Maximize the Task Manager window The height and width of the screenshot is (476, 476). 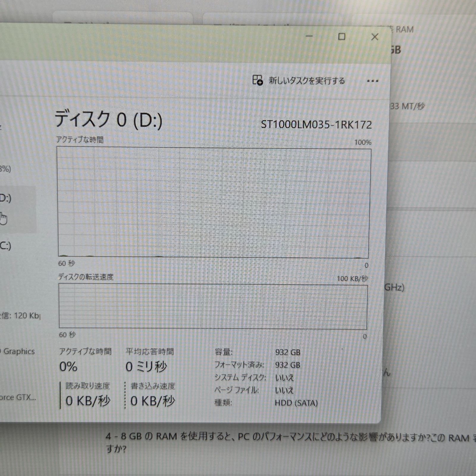pyautogui.click(x=342, y=37)
